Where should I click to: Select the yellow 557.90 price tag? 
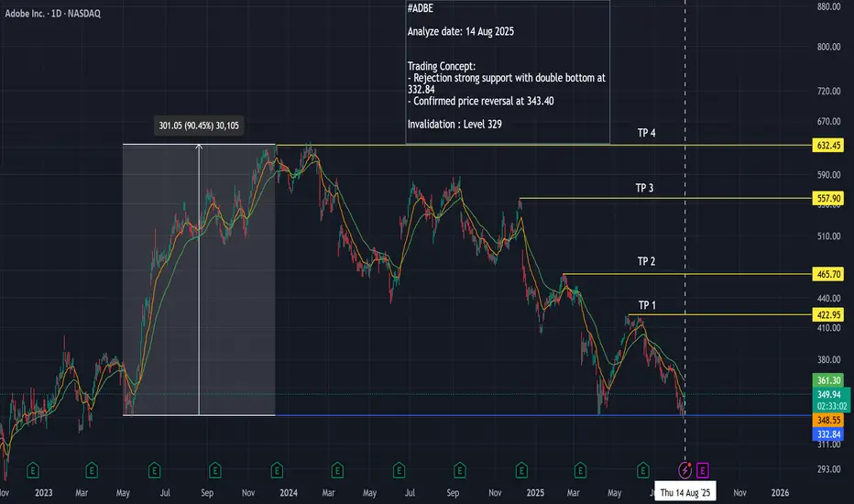tap(827, 198)
